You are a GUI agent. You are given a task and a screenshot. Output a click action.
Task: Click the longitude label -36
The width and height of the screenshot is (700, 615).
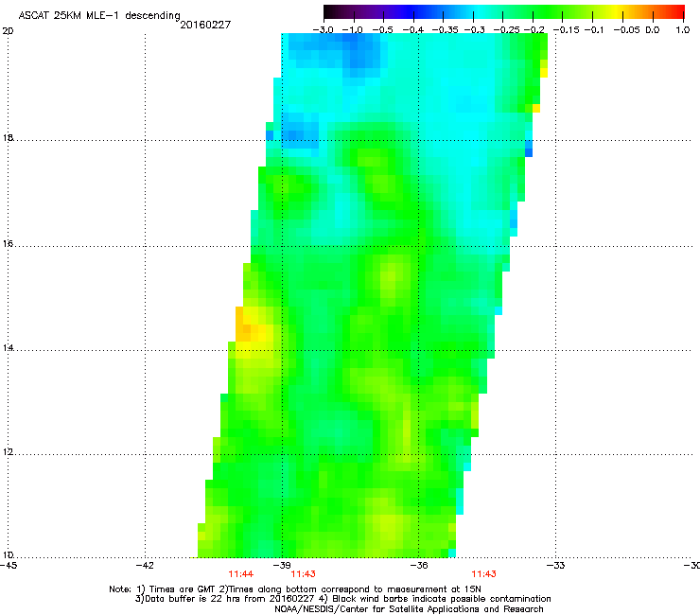[x=418, y=566]
